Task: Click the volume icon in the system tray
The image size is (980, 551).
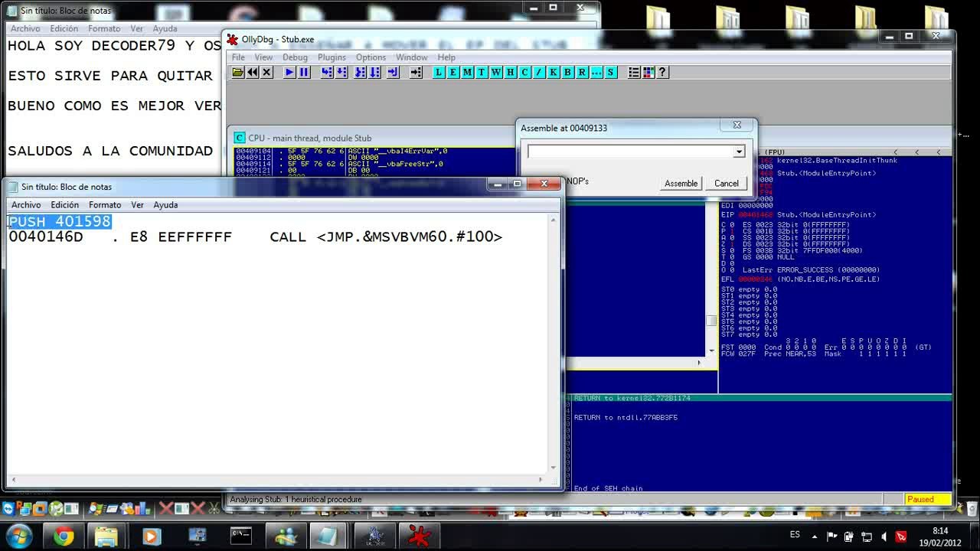Action: pyautogui.click(x=884, y=536)
